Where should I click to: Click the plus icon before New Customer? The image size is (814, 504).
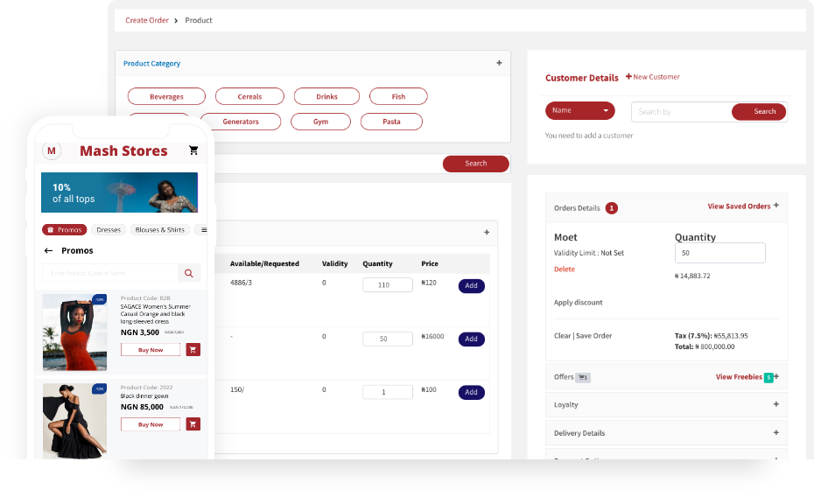click(628, 76)
